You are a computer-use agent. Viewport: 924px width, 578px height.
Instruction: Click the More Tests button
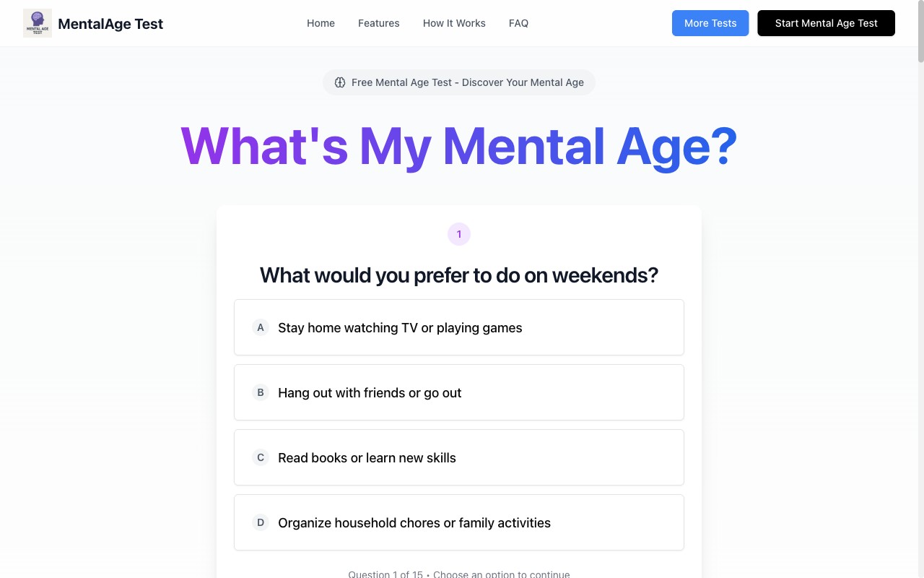(710, 23)
